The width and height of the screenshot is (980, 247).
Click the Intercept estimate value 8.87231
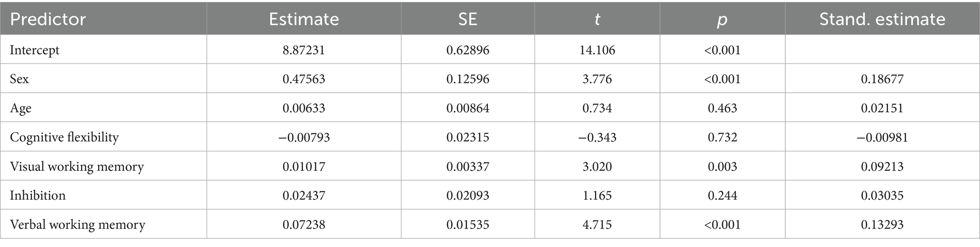click(304, 50)
